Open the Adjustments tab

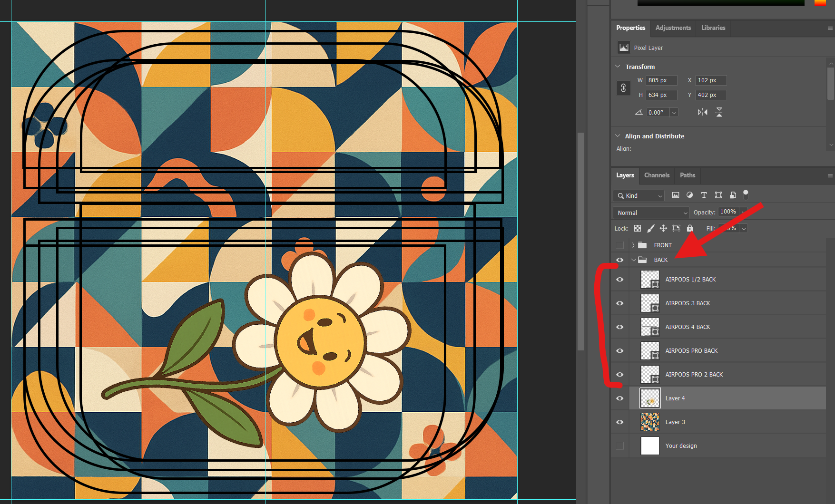click(x=673, y=28)
